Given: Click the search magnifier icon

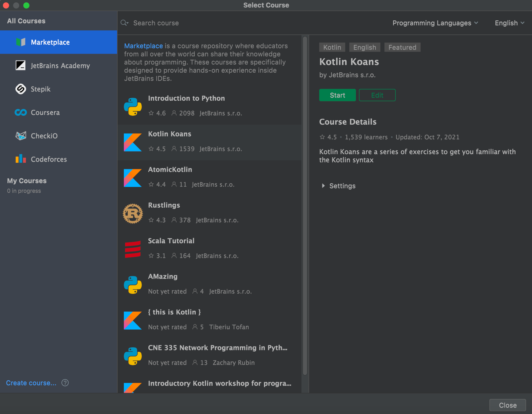Looking at the screenshot, I should 124,23.
